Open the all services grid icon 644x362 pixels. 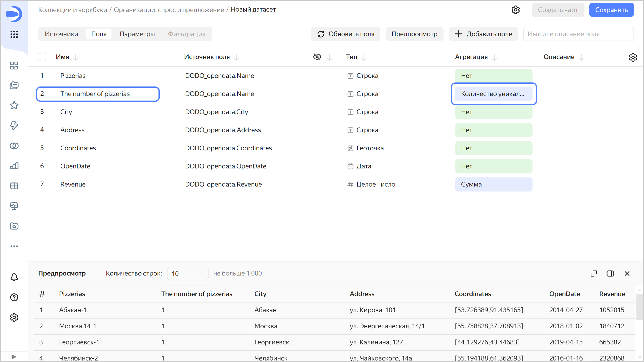(14, 34)
